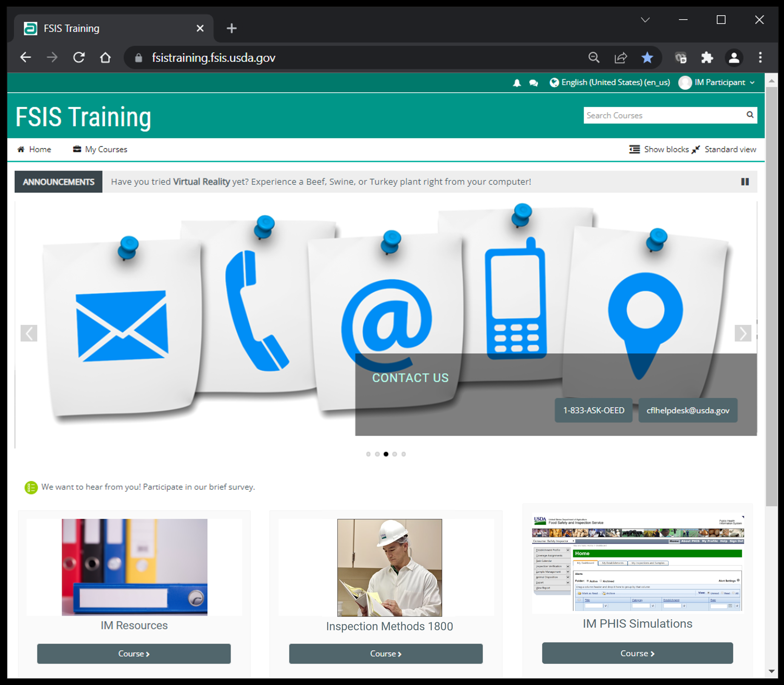784x685 pixels.
Task: Open the Chrome three-dot menu
Action: [x=760, y=58]
